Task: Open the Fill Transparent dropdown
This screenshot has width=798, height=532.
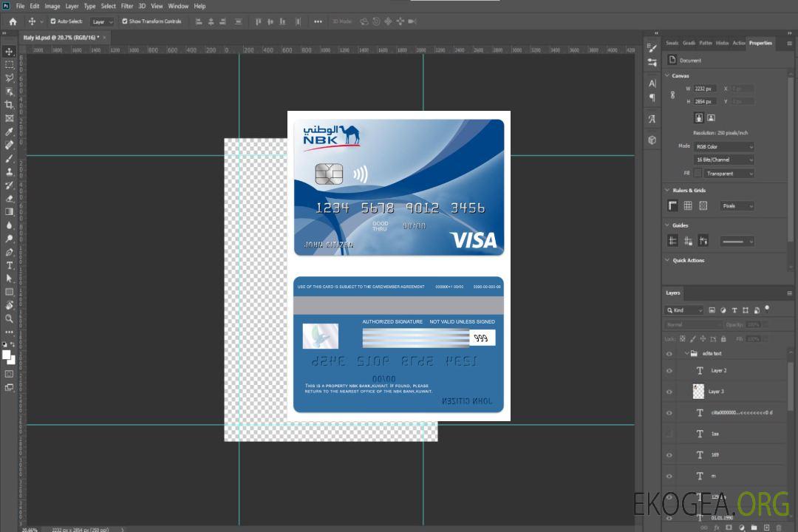Action: (729, 174)
